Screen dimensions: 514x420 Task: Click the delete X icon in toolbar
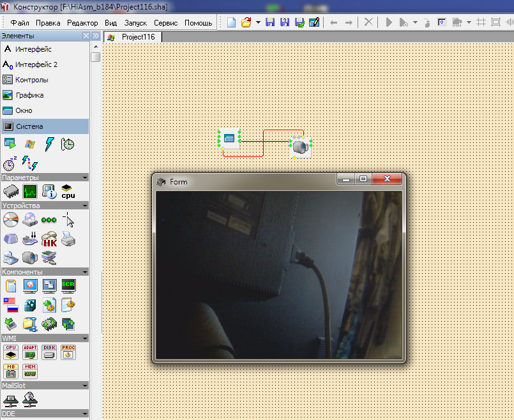[368, 22]
